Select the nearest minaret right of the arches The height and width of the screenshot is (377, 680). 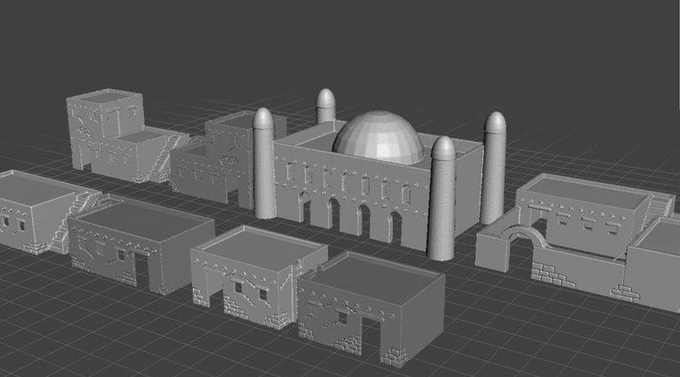pyautogui.click(x=442, y=198)
